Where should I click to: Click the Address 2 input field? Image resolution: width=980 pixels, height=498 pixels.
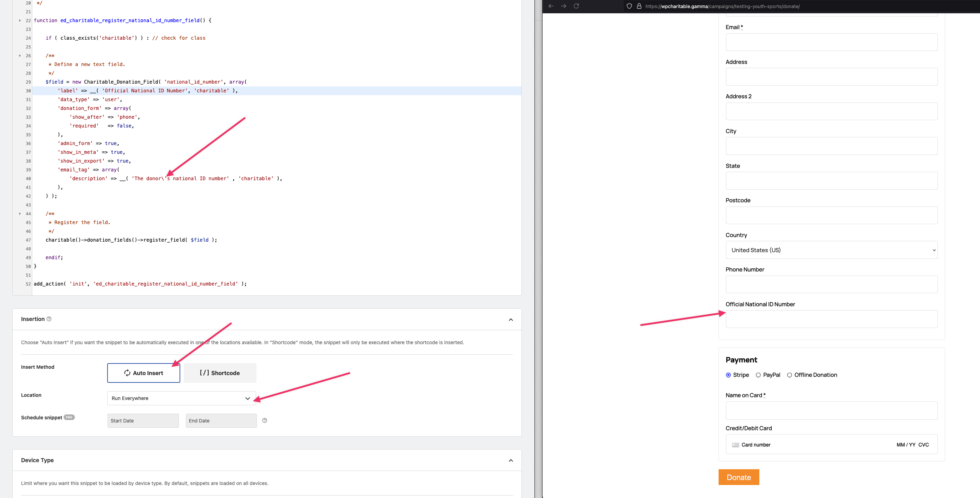[832, 111]
